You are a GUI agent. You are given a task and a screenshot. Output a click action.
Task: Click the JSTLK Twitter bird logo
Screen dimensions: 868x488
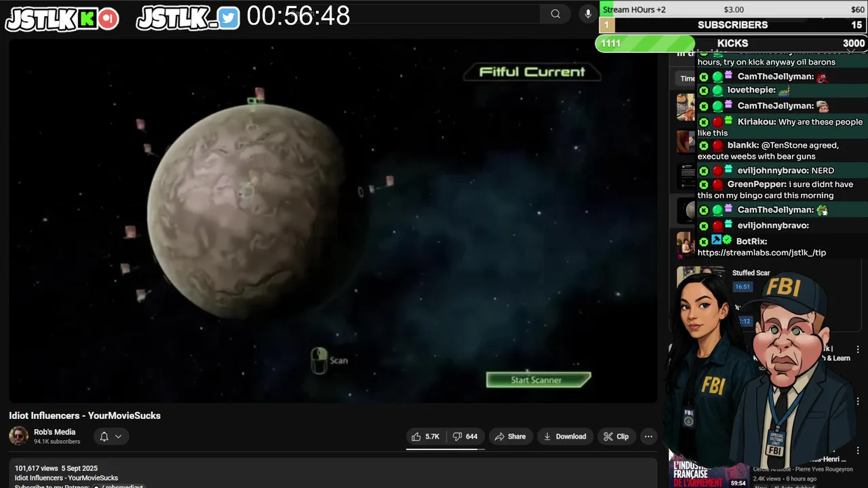189,19
